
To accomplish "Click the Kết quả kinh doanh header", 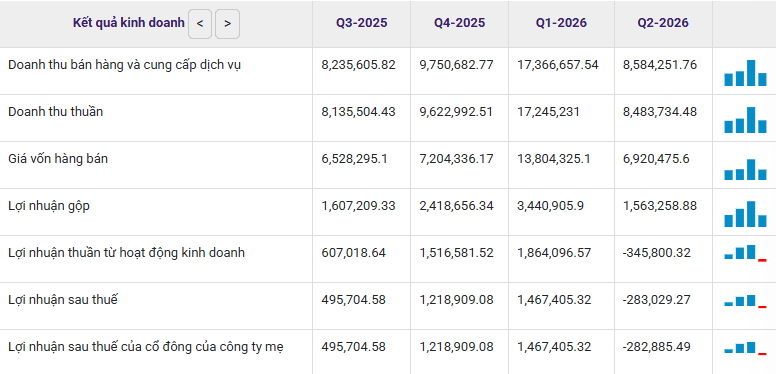I will pos(129,23).
